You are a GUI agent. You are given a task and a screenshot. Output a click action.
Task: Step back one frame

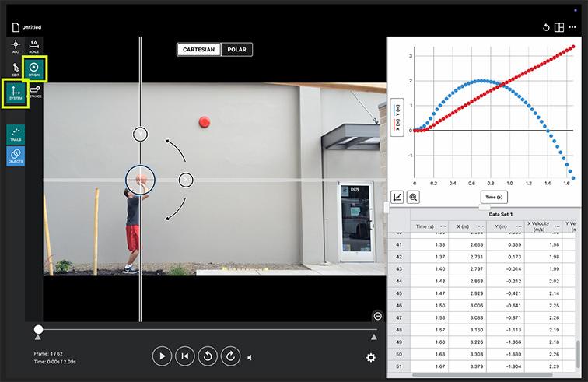pos(208,356)
